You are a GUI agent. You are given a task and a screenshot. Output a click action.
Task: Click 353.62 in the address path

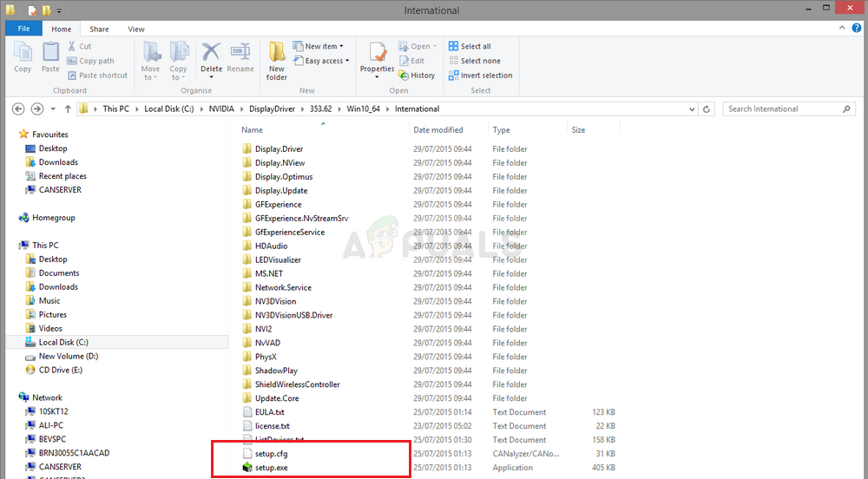click(320, 109)
